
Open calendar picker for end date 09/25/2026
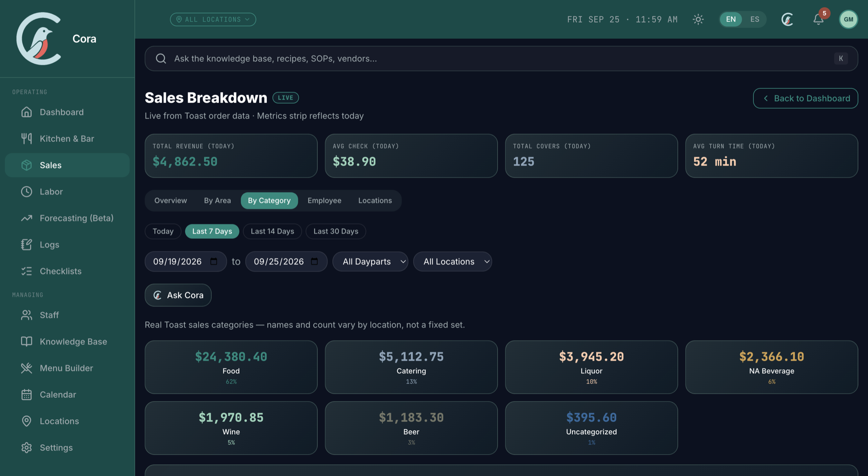click(x=315, y=262)
